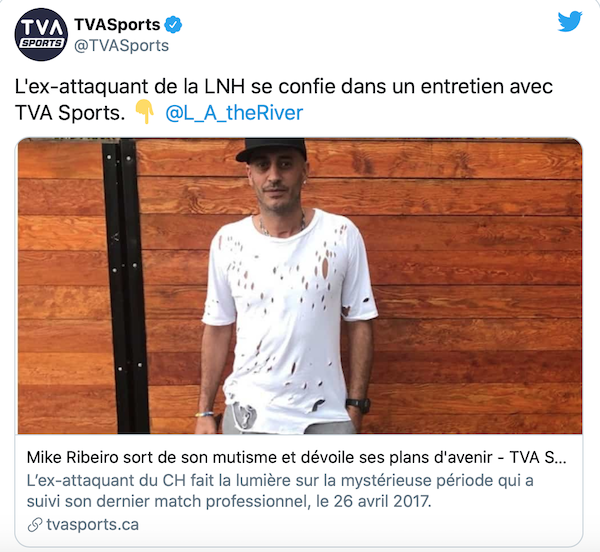Open the @L_A_theRiver mention

pyautogui.click(x=234, y=113)
